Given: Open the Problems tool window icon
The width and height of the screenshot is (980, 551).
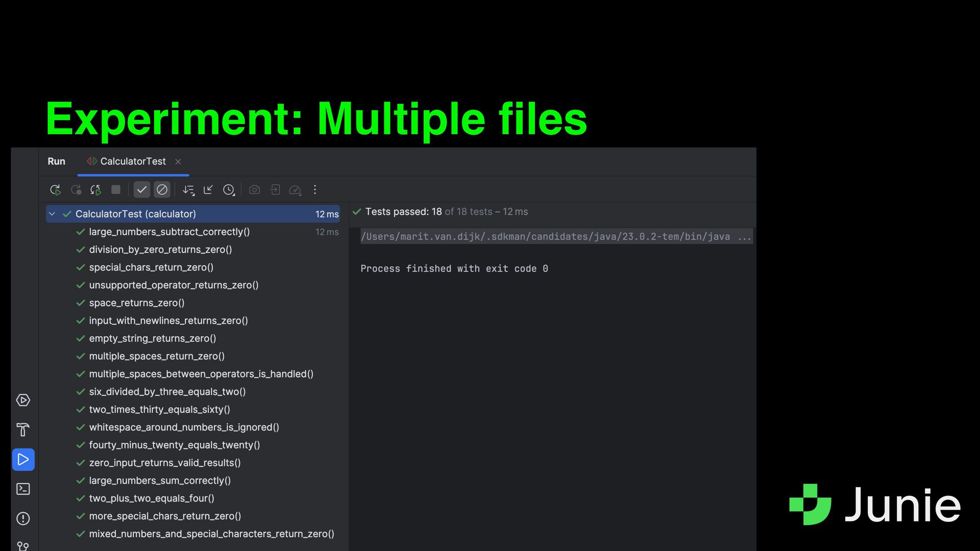Looking at the screenshot, I should (23, 518).
